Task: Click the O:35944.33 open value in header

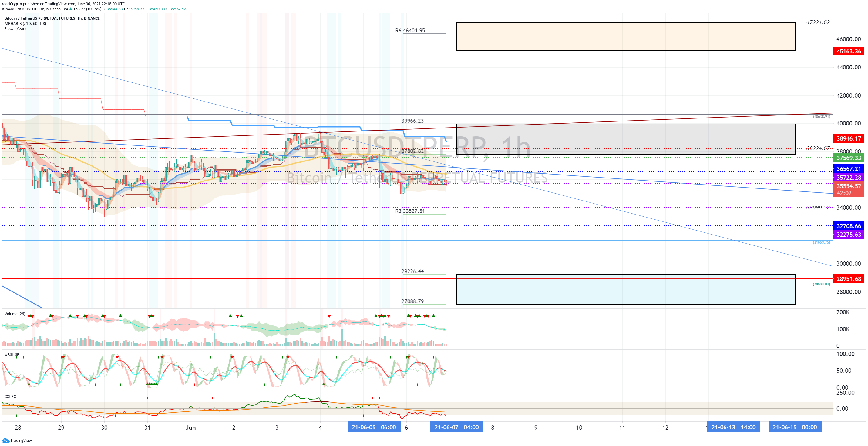Action: (113, 9)
